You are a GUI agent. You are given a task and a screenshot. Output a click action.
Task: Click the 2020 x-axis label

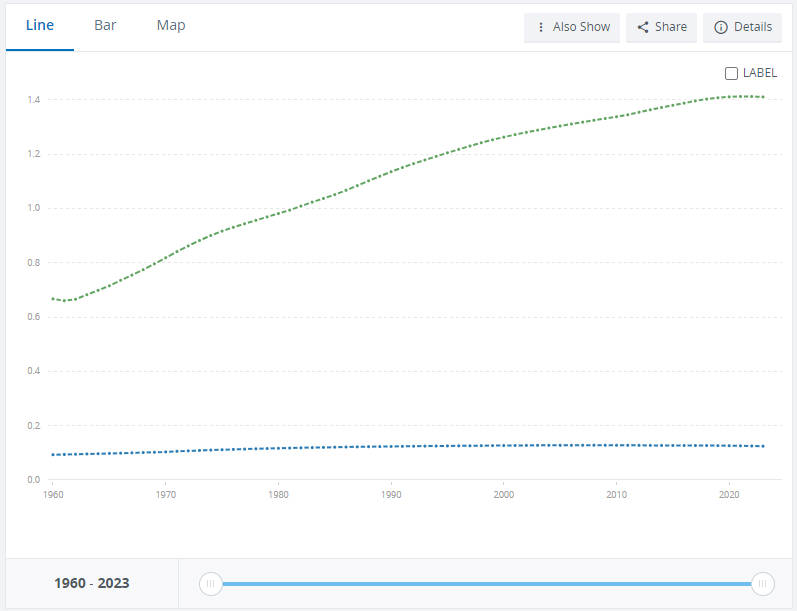[729, 495]
